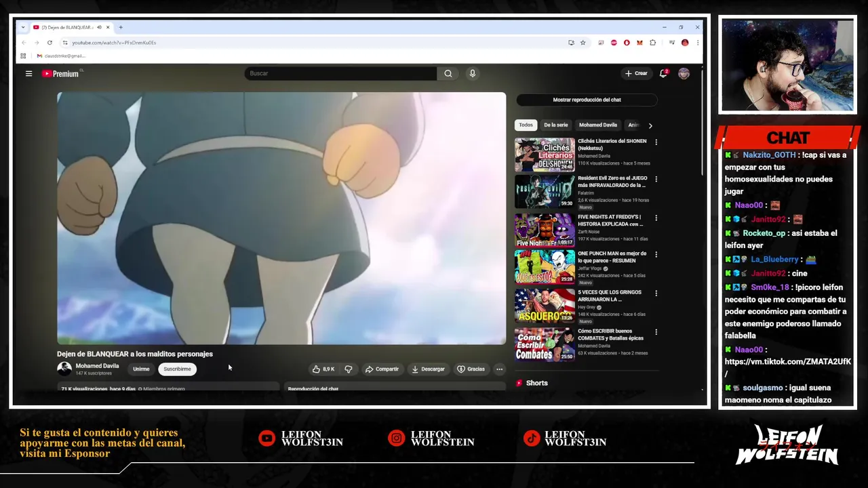Share the video with Compartir
Screen dimensions: 868x488
point(382,369)
